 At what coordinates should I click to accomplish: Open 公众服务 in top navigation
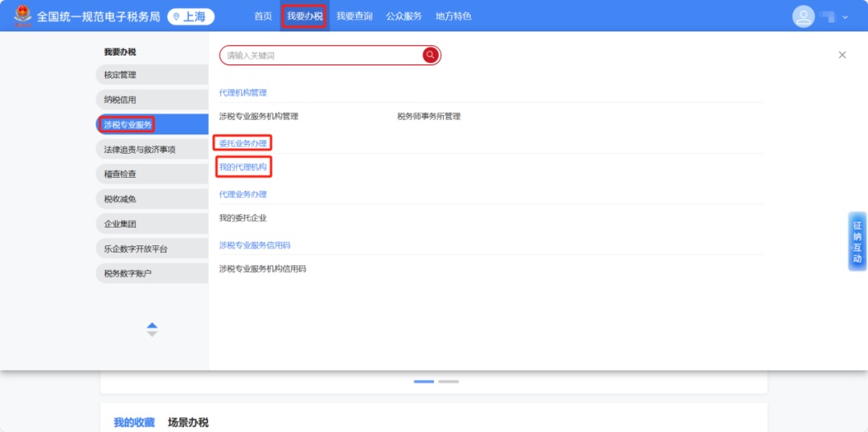pyautogui.click(x=403, y=16)
